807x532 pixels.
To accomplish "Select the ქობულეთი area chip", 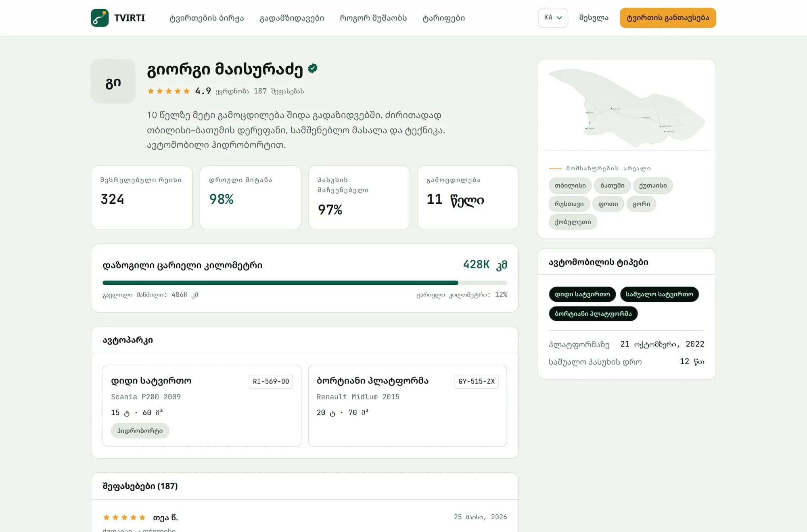I will 573,222.
